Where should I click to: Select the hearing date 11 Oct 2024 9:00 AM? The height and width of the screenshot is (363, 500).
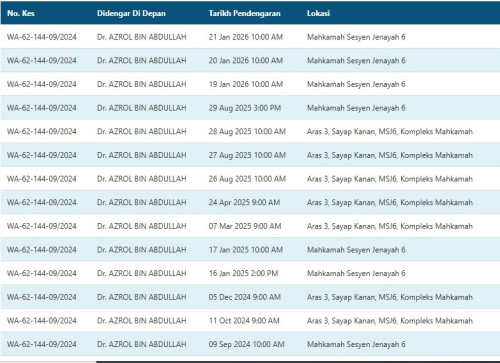click(x=244, y=321)
